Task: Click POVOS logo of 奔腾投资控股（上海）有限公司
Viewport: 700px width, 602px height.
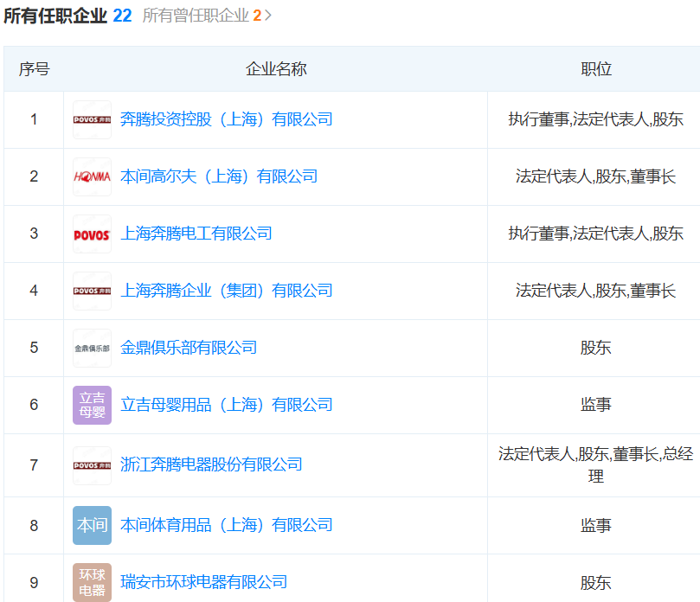Action: click(92, 119)
